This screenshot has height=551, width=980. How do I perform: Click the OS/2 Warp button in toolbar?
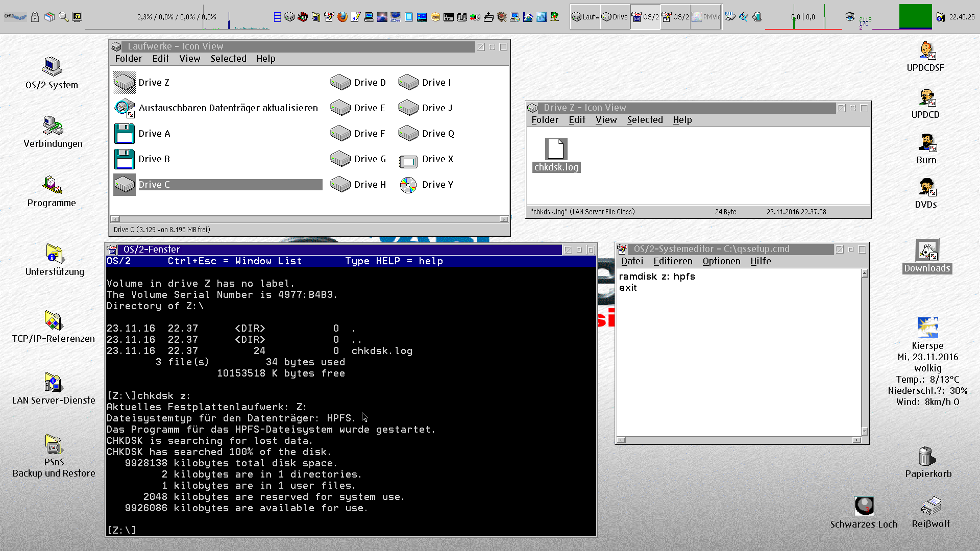15,17
